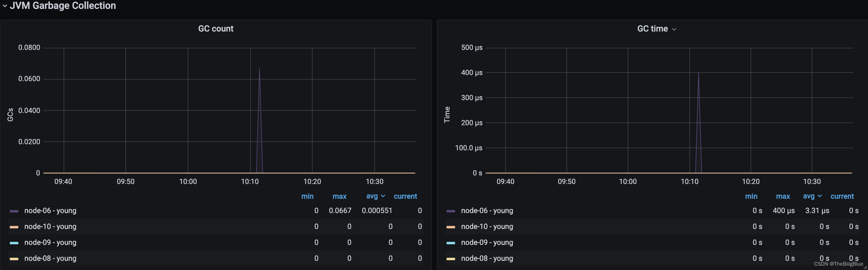This screenshot has height=270, width=868.
Task: Click the 10:10 time label under GC count
Action: click(x=250, y=182)
